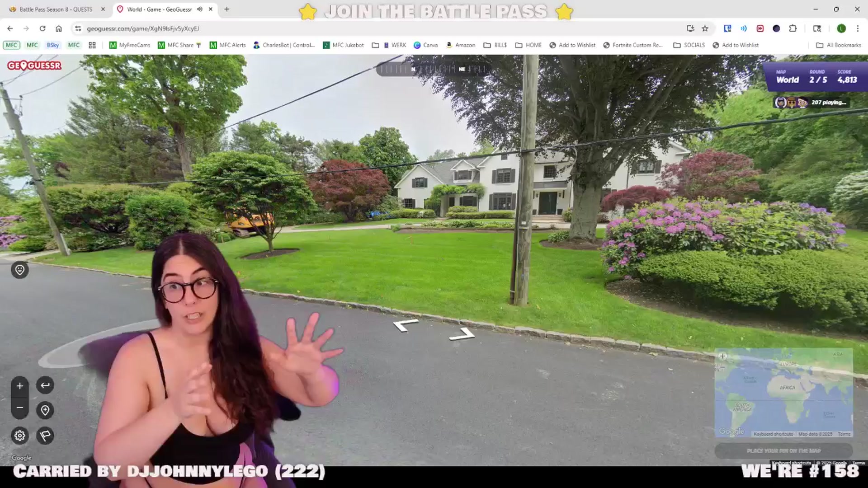Click the compass heading bar
Screen dimensions: 868x488
click(433, 69)
